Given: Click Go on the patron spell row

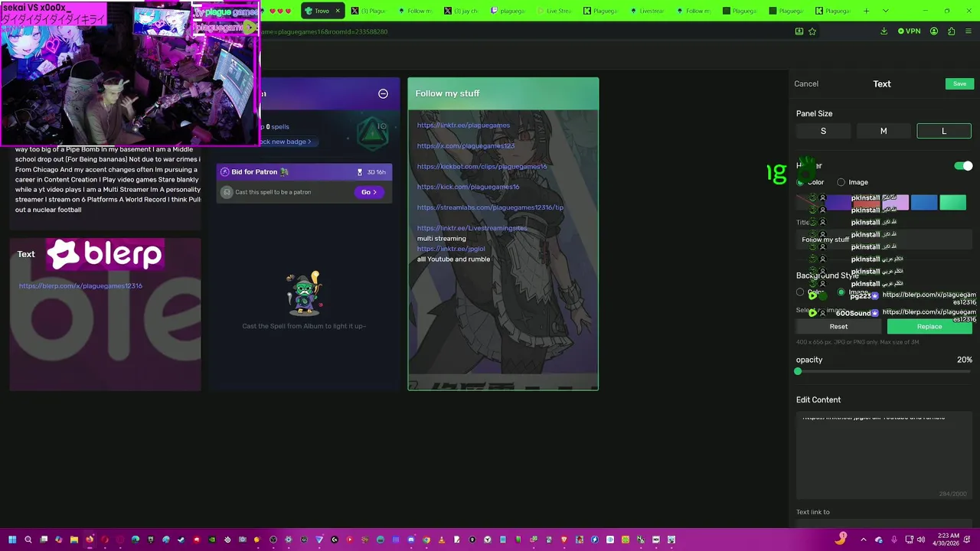Looking at the screenshot, I should (368, 192).
